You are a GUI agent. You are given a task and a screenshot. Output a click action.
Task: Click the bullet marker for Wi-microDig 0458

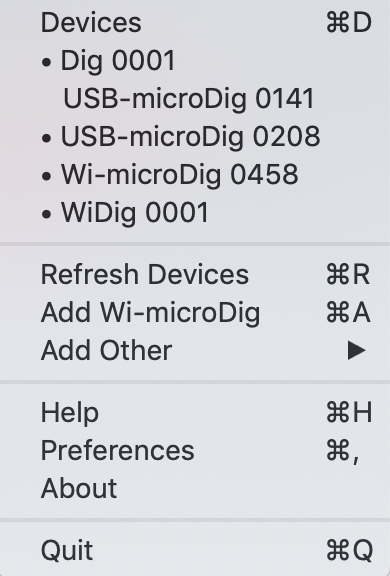46,176
